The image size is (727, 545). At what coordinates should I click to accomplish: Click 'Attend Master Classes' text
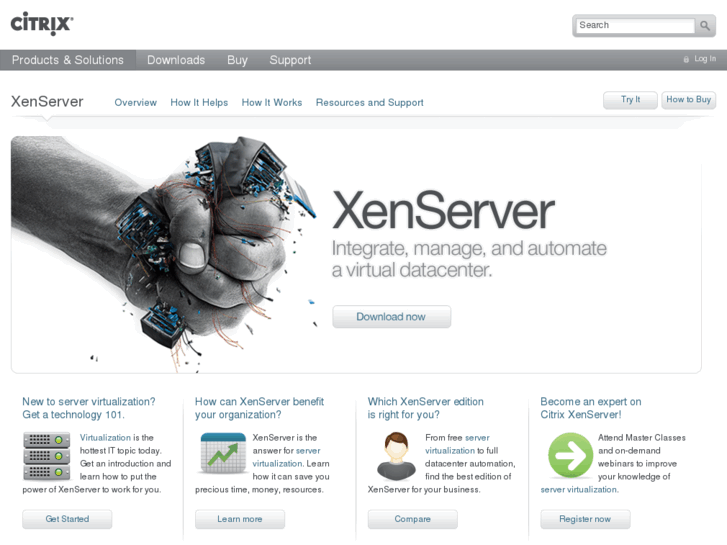point(642,437)
